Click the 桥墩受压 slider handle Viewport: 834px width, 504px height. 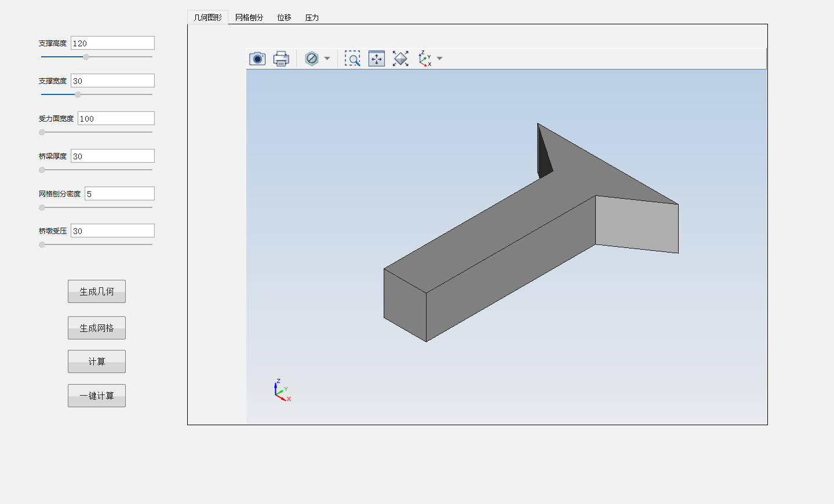42,244
